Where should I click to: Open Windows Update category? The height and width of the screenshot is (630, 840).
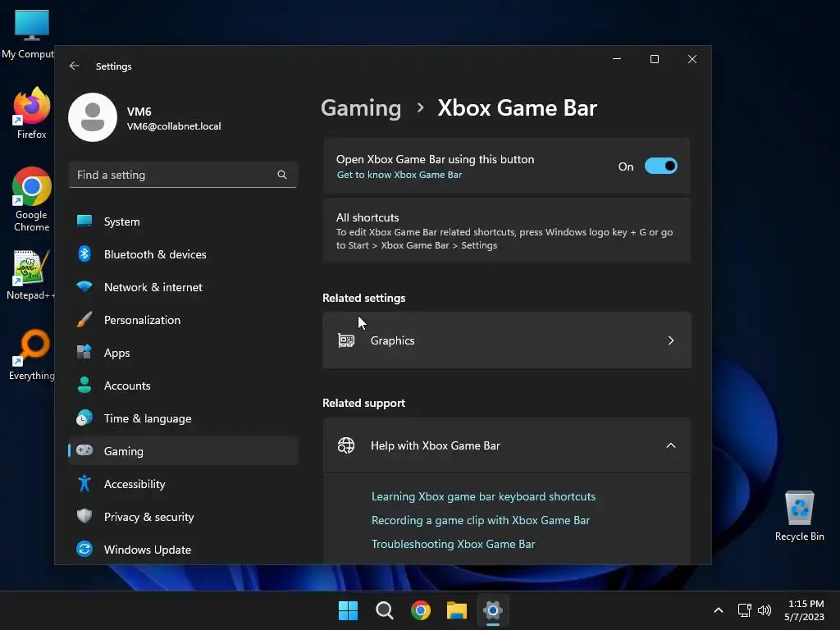(183, 549)
